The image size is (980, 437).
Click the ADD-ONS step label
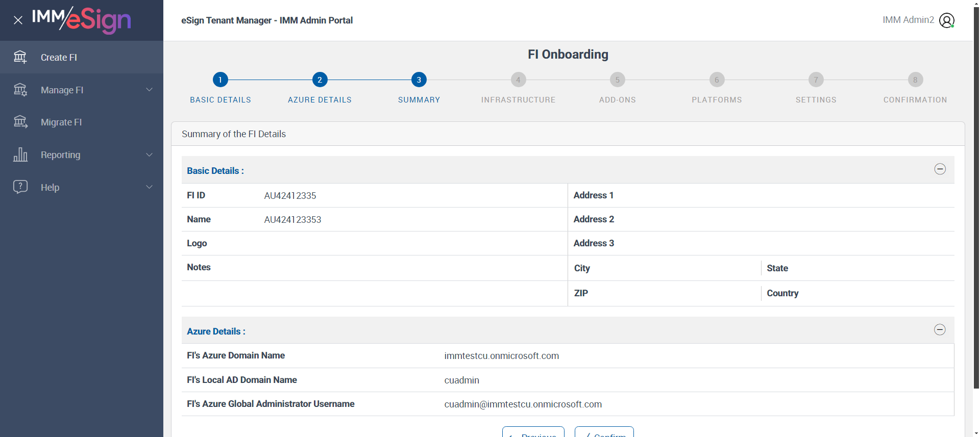pyautogui.click(x=618, y=100)
